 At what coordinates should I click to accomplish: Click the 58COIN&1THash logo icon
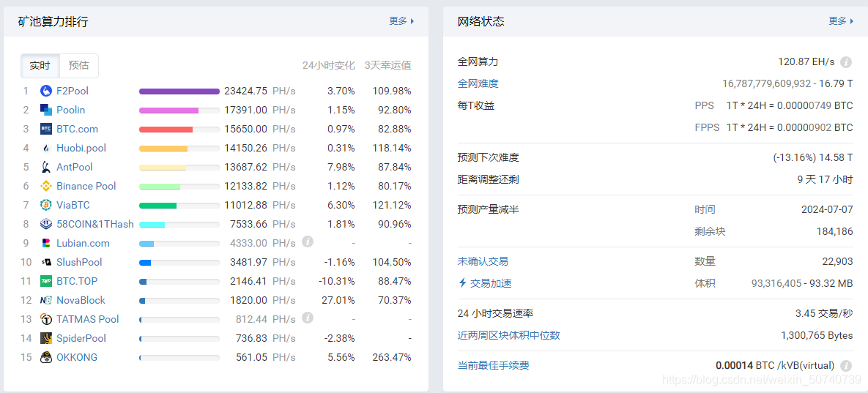[46, 224]
